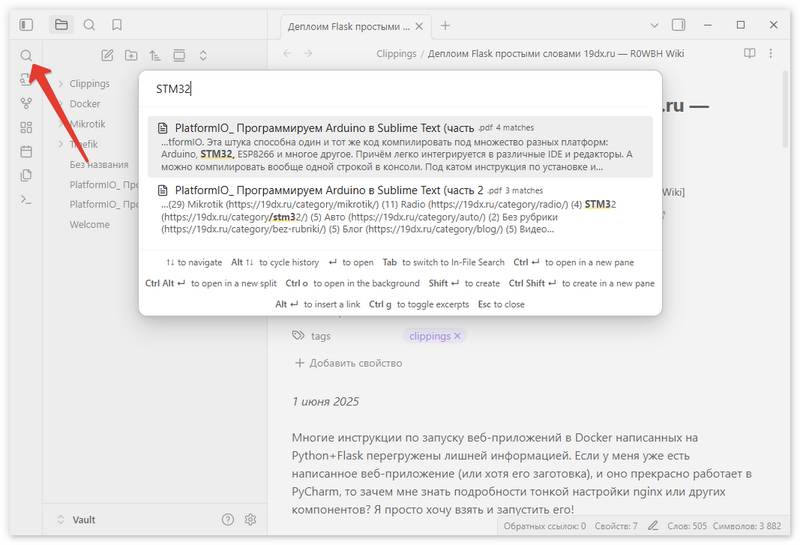Open the sidebar search tab
800x545 pixels.
89,24
